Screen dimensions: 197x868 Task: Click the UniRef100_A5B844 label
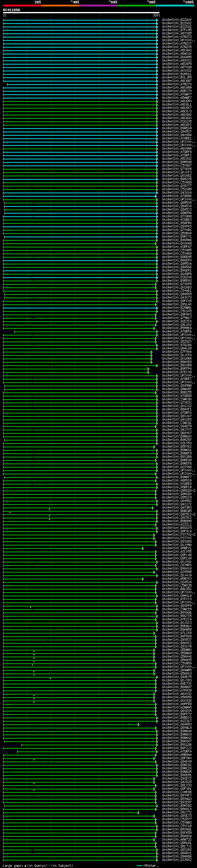pos(177,755)
